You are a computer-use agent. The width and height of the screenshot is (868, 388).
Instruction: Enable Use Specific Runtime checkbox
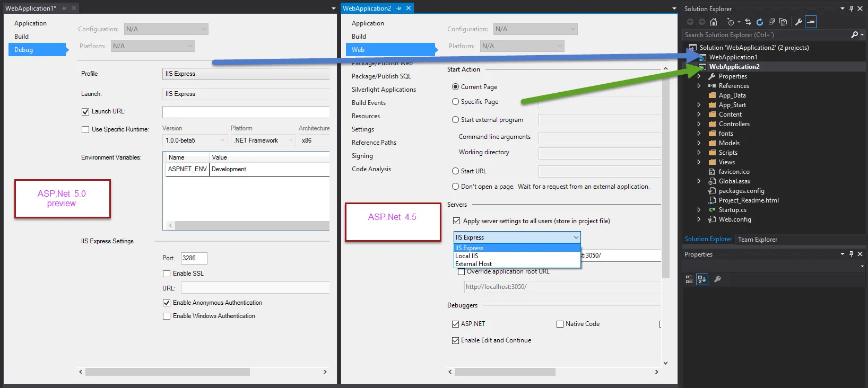(x=85, y=130)
